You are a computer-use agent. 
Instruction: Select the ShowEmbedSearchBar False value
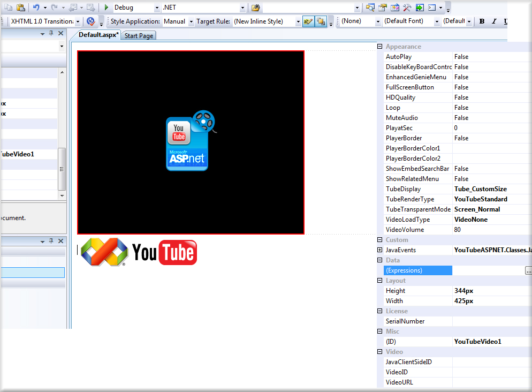click(461, 169)
